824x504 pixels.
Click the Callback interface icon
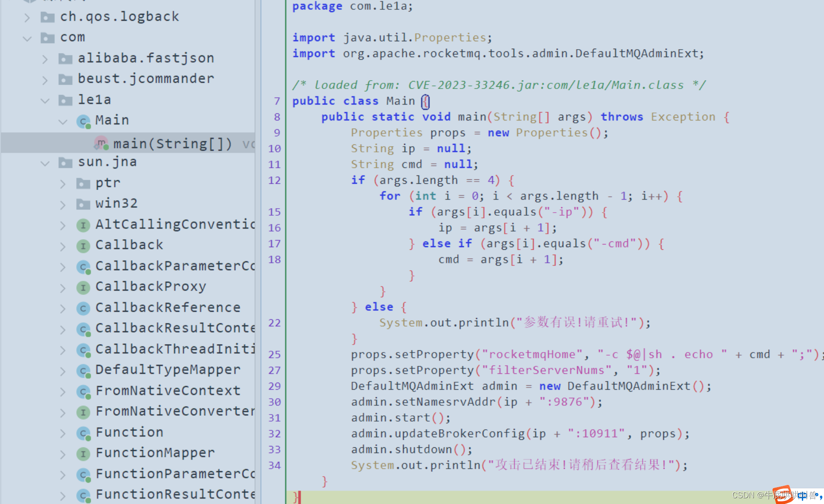pyautogui.click(x=83, y=246)
